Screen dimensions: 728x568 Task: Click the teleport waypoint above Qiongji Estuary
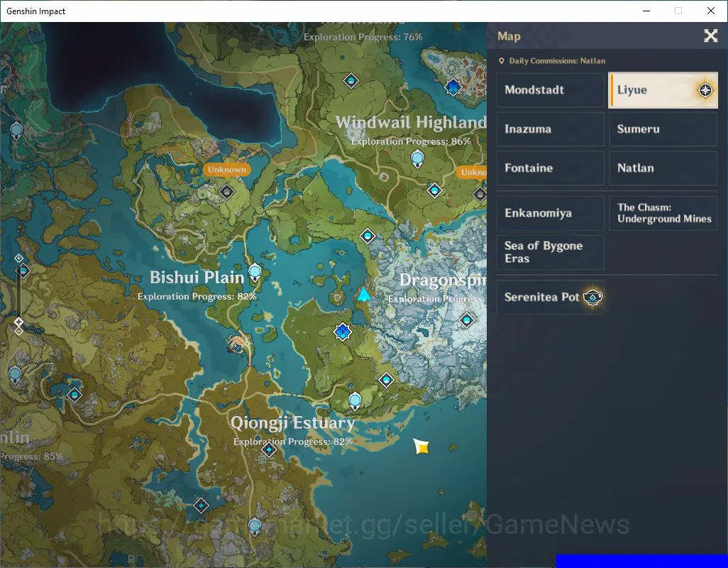(x=355, y=401)
